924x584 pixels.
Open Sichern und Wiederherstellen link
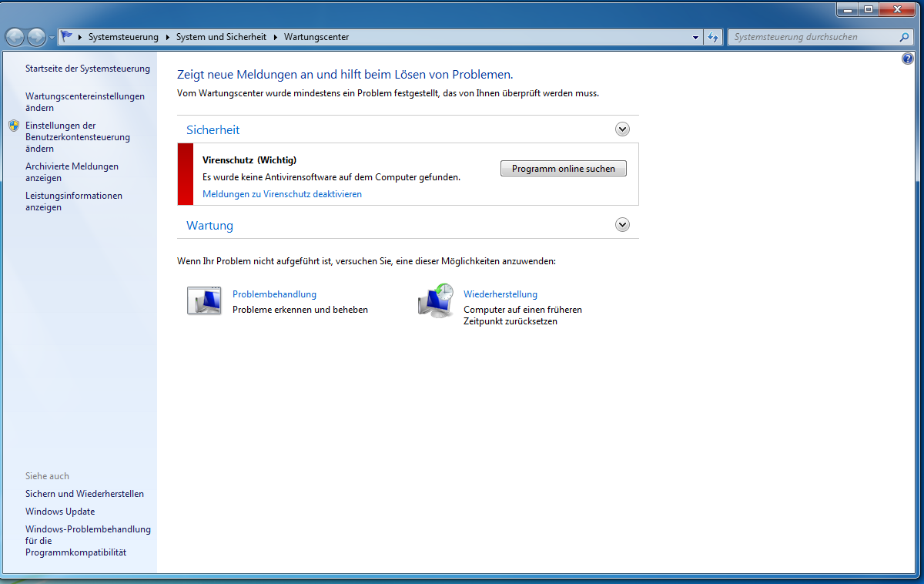coord(85,494)
